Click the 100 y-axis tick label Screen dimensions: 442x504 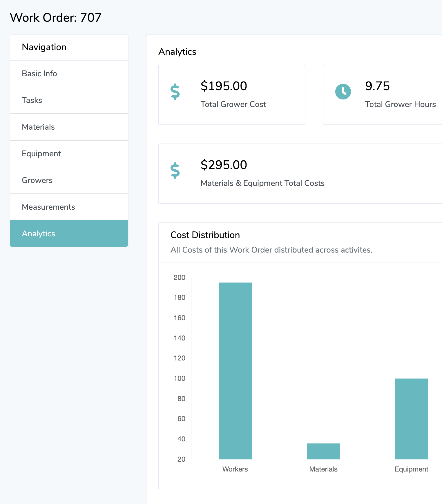(x=179, y=378)
